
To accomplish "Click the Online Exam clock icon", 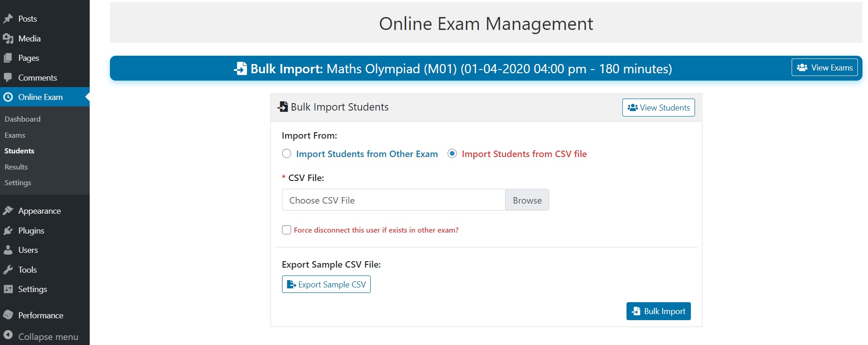I will coord(9,97).
